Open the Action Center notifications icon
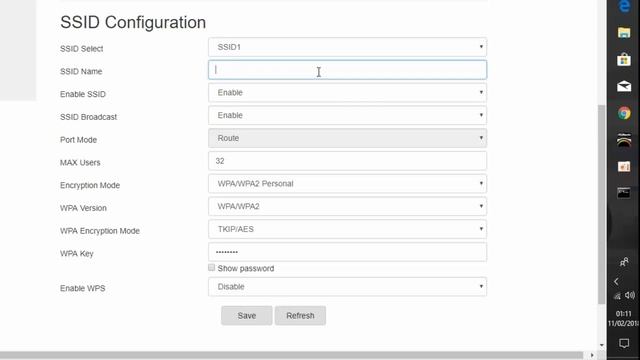 [624, 343]
